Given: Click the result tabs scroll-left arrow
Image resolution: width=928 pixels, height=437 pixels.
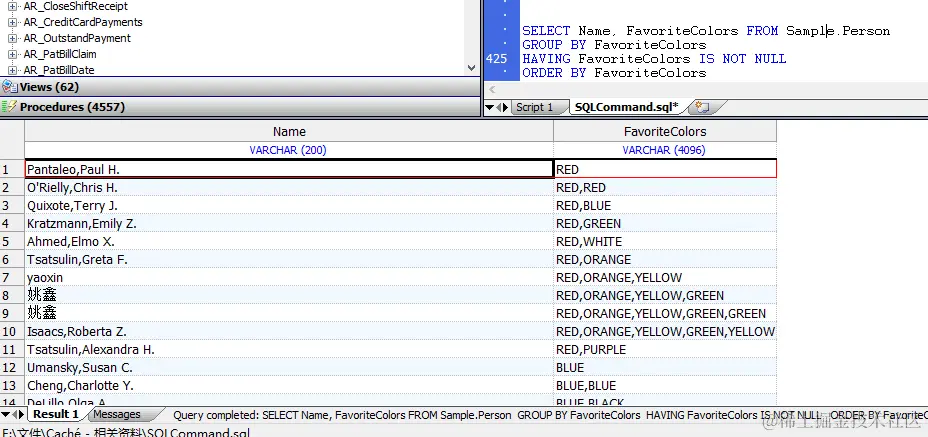Looking at the screenshot, I should (x=15, y=414).
